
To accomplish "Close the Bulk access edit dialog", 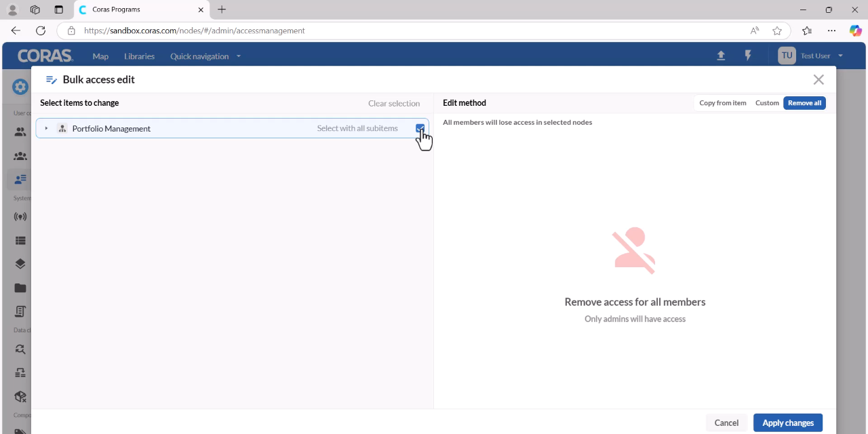I will pyautogui.click(x=818, y=79).
